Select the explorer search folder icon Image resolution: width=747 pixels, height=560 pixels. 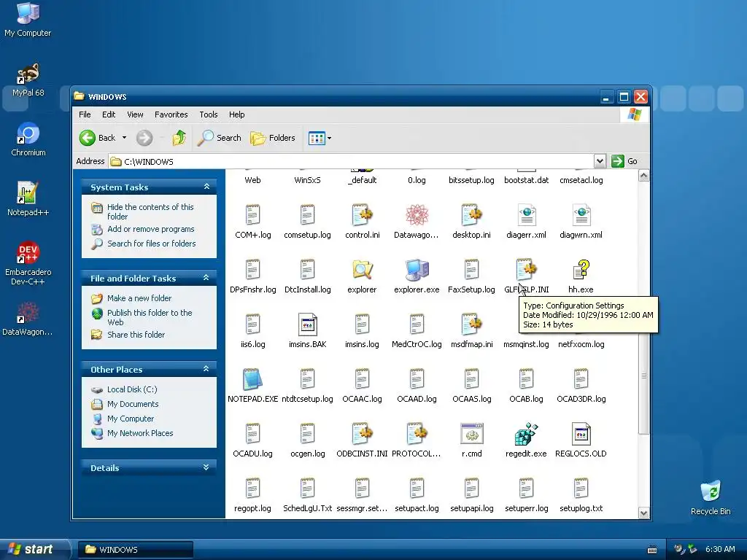(x=362, y=270)
